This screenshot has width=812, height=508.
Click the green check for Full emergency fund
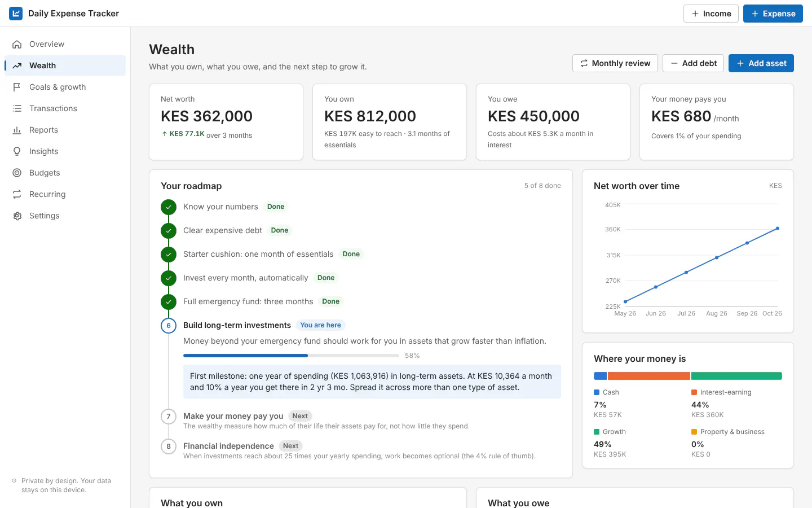click(169, 302)
